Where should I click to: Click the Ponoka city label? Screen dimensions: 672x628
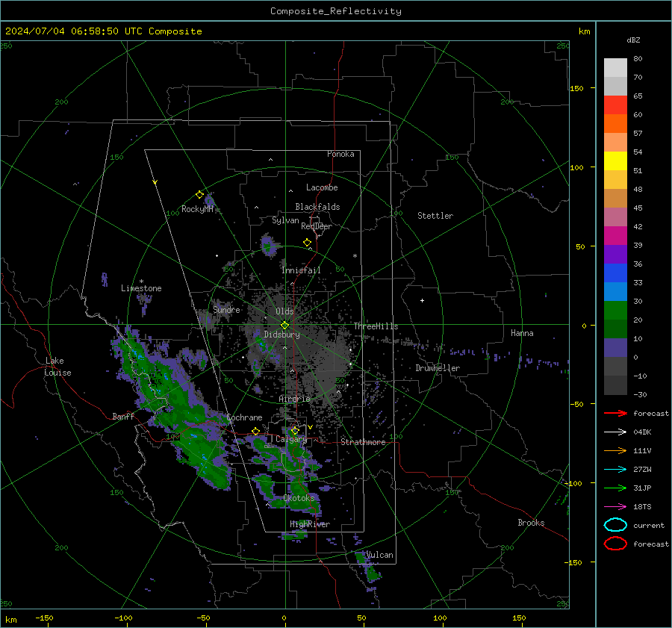[340, 154]
